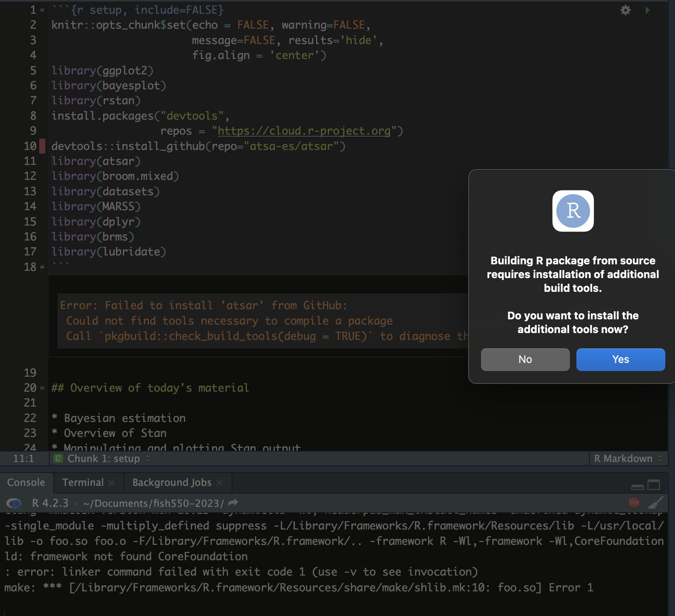Click the R 4.2.3 version label
The image size is (675, 616).
50,503
